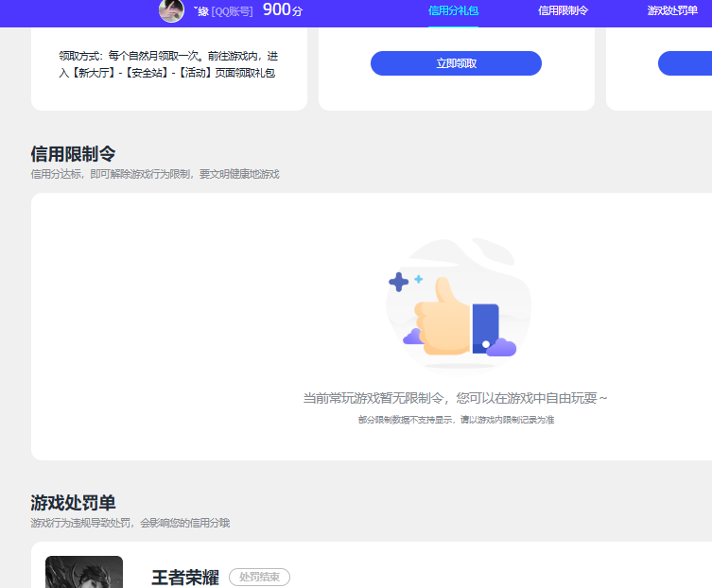Click the 部分限制数据不支持显示 note

[x=456, y=420]
